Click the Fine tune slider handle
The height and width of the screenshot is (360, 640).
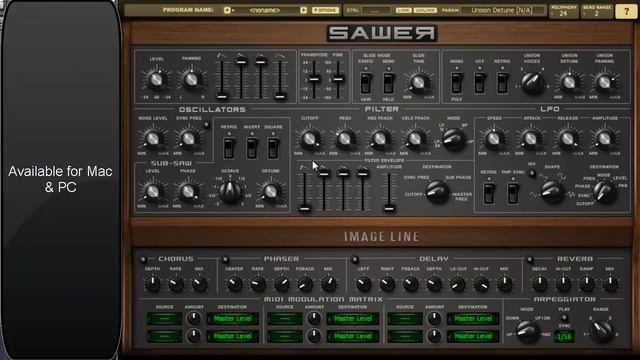338,79
